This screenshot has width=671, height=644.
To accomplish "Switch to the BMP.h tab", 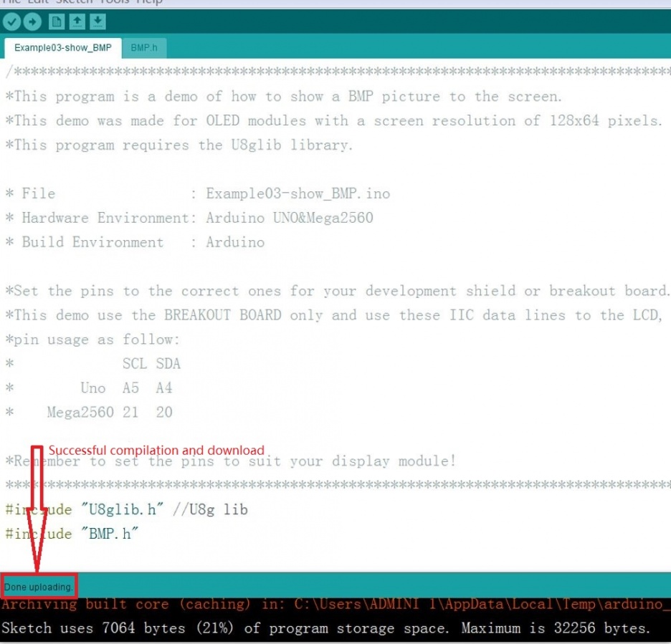I will click(143, 49).
